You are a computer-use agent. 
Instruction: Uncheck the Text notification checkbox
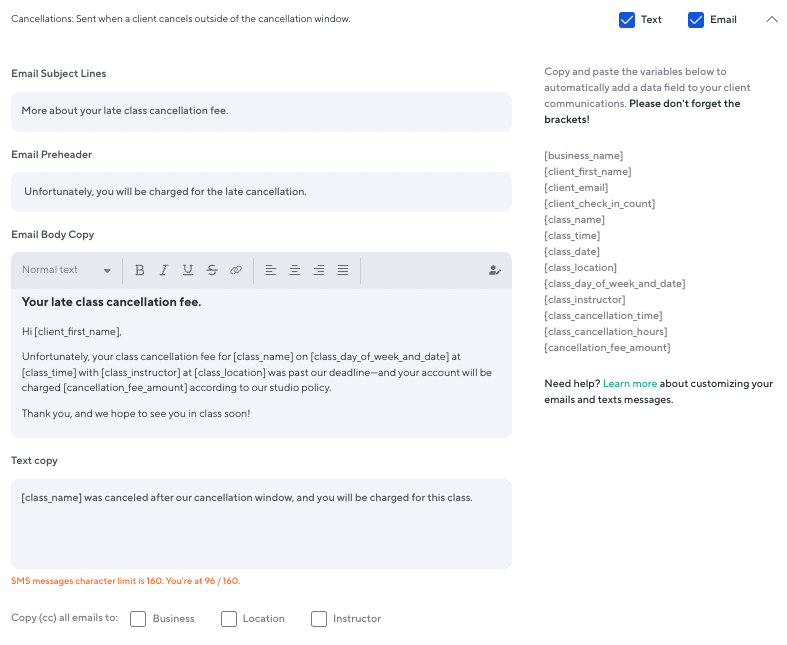coord(627,19)
